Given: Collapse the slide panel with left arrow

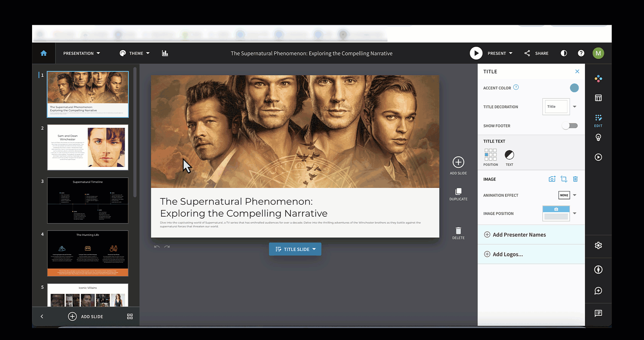Looking at the screenshot, I should [42, 316].
